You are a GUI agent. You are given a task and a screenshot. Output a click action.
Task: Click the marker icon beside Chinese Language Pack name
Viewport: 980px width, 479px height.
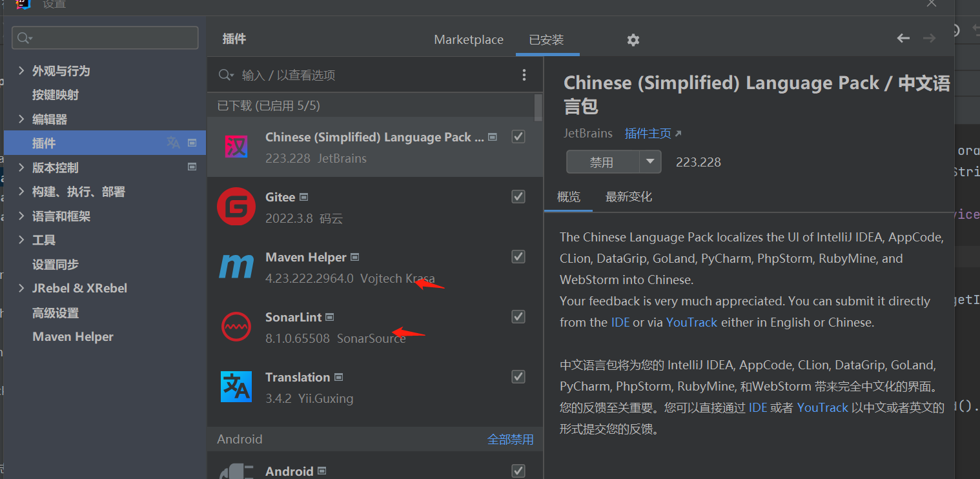(493, 137)
